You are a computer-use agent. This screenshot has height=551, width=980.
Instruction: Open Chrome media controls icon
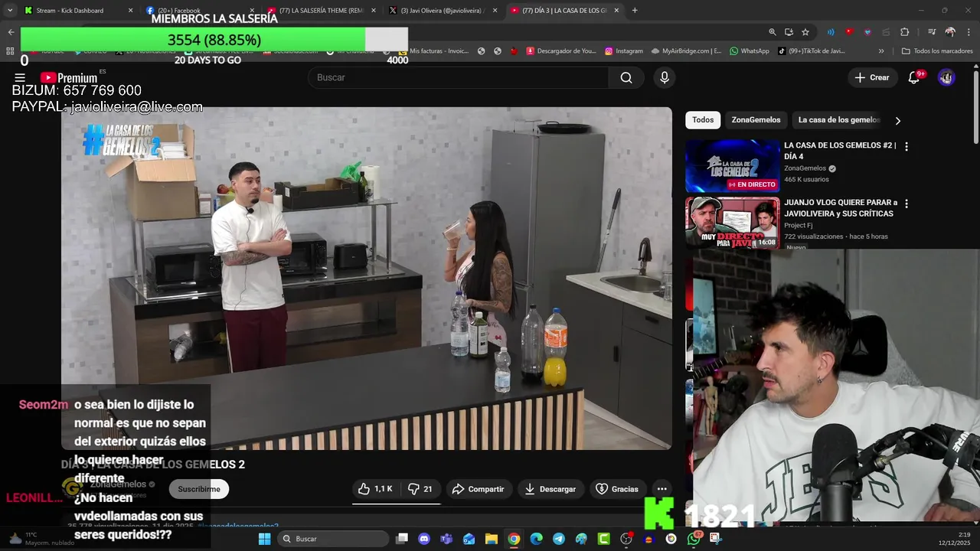coord(932,32)
